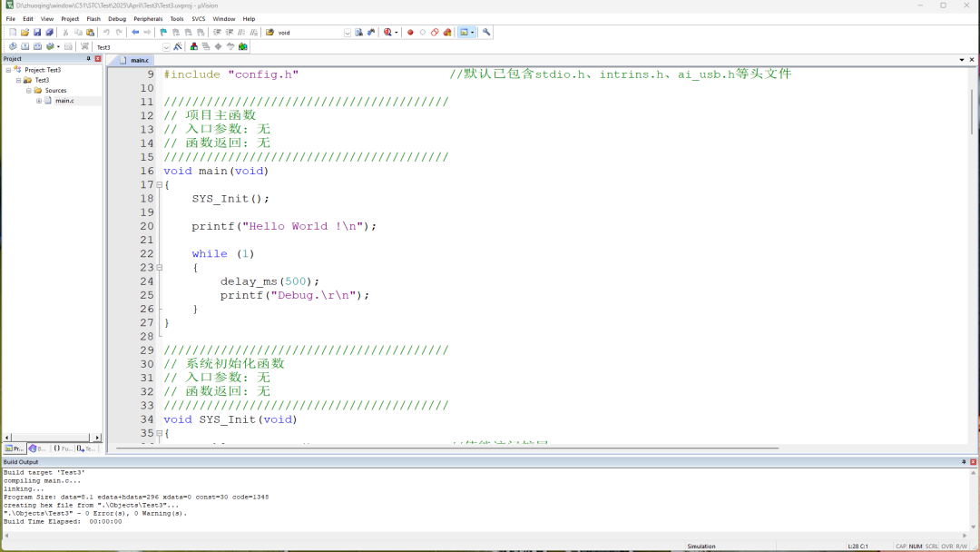Click the editor vertical scrollbar thumb
This screenshot has width=980, height=552.
coord(972,112)
